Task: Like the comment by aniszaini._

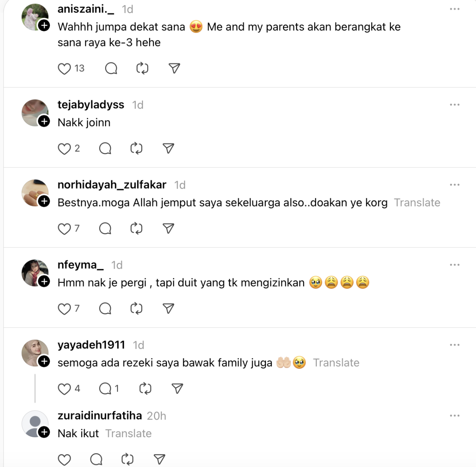Action: 64,69
